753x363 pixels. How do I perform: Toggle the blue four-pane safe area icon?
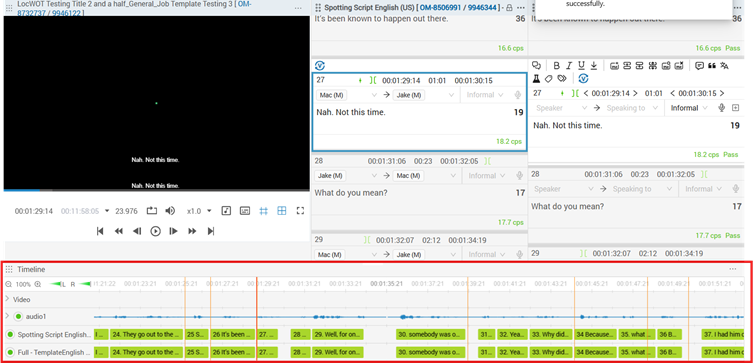(282, 210)
